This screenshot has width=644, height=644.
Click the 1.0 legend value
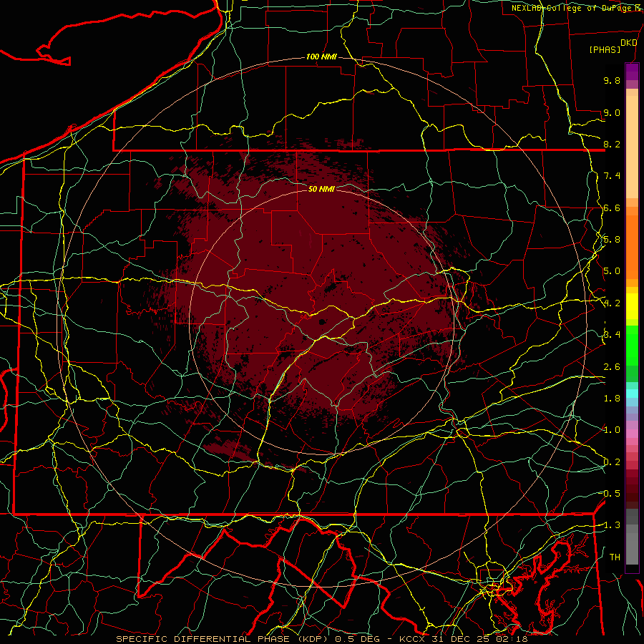coord(612,430)
